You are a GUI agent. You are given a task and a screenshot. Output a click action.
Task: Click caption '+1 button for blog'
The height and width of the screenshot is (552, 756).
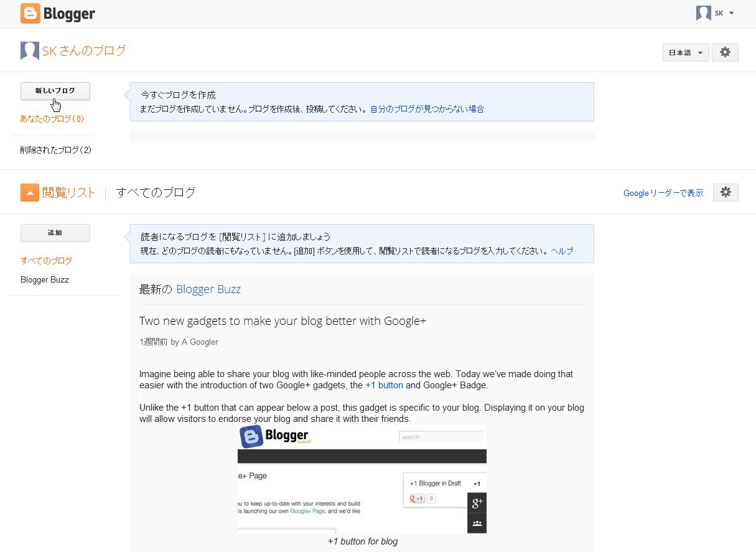(363, 541)
